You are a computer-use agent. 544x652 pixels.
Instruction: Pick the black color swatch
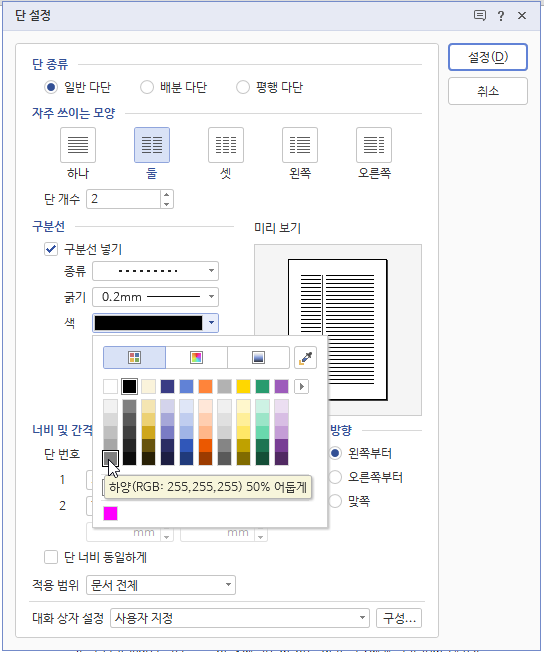[129, 387]
